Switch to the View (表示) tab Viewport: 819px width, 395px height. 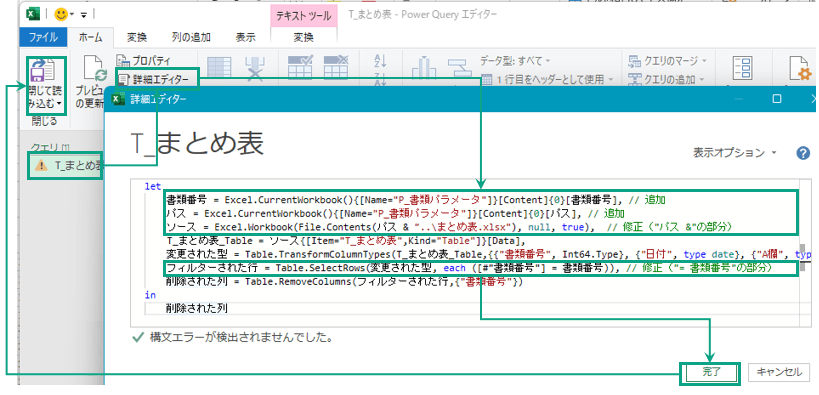(x=245, y=37)
